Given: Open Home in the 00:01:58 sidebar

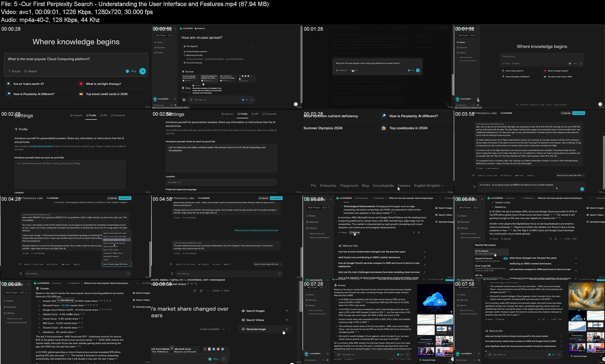Looking at the screenshot, I should [x=461, y=43].
